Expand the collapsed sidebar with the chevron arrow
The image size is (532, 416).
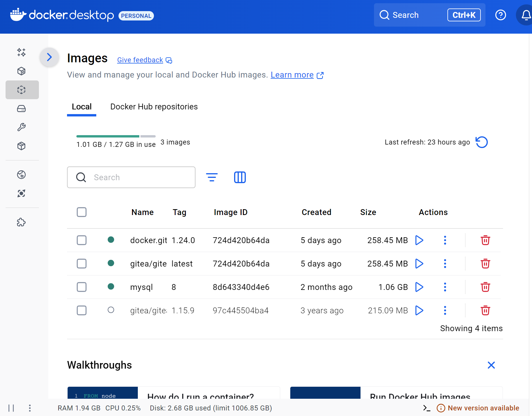pos(49,57)
